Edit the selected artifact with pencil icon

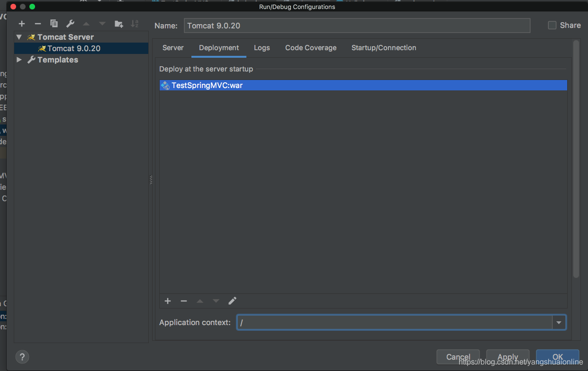coord(232,301)
